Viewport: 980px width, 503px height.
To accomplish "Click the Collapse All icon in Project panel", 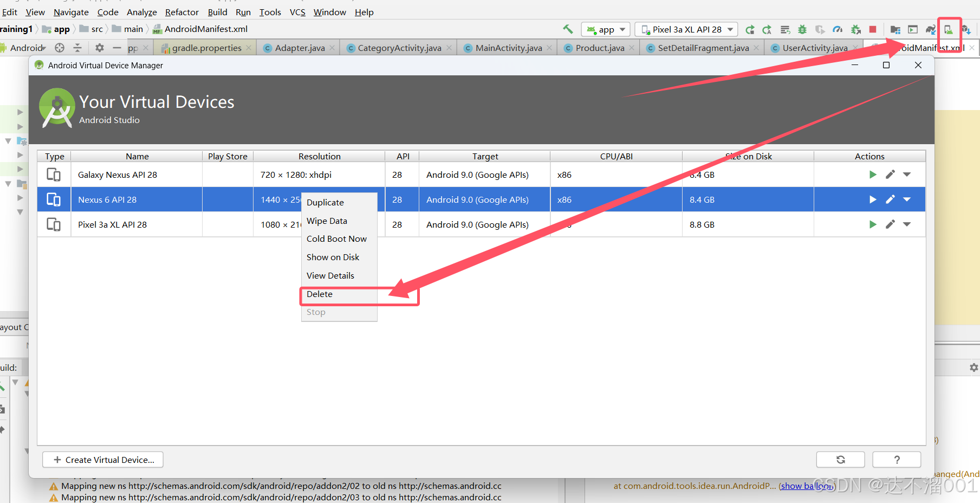I will tap(77, 48).
